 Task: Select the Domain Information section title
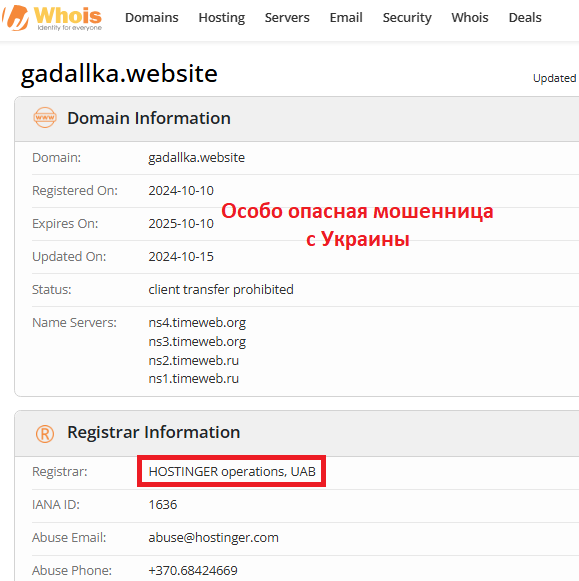pos(149,118)
